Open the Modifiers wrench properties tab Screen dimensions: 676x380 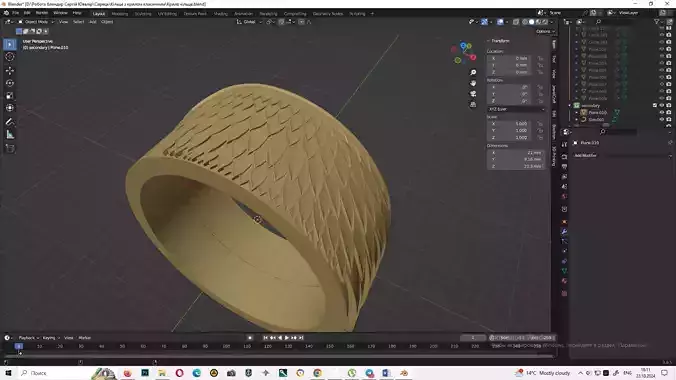564,232
